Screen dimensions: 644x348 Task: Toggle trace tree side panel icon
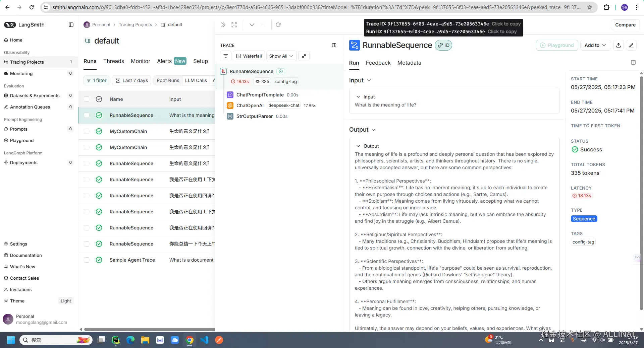(x=334, y=45)
